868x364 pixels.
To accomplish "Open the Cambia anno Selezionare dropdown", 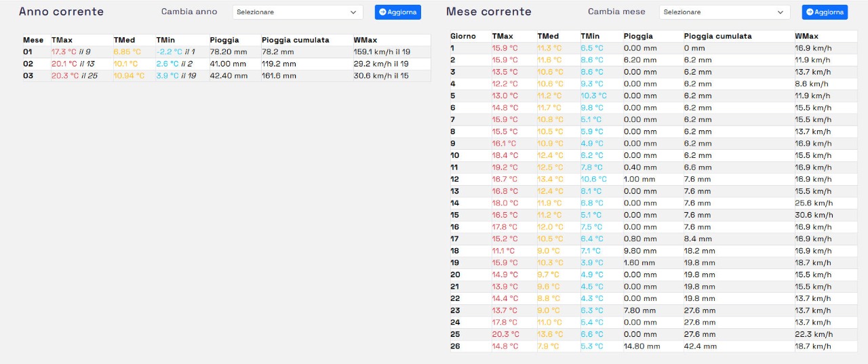I will tap(298, 12).
